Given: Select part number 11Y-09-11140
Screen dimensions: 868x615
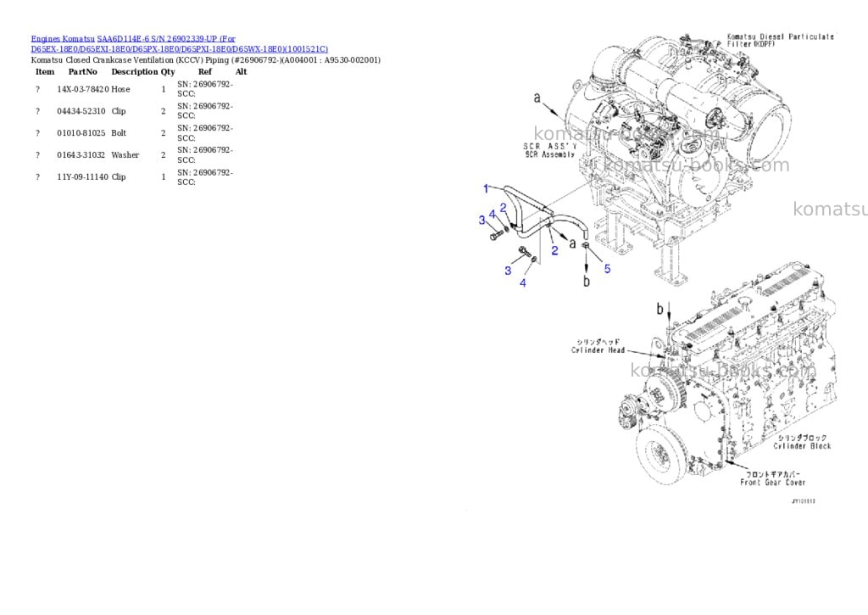Looking at the screenshot, I should pyautogui.click(x=83, y=177).
